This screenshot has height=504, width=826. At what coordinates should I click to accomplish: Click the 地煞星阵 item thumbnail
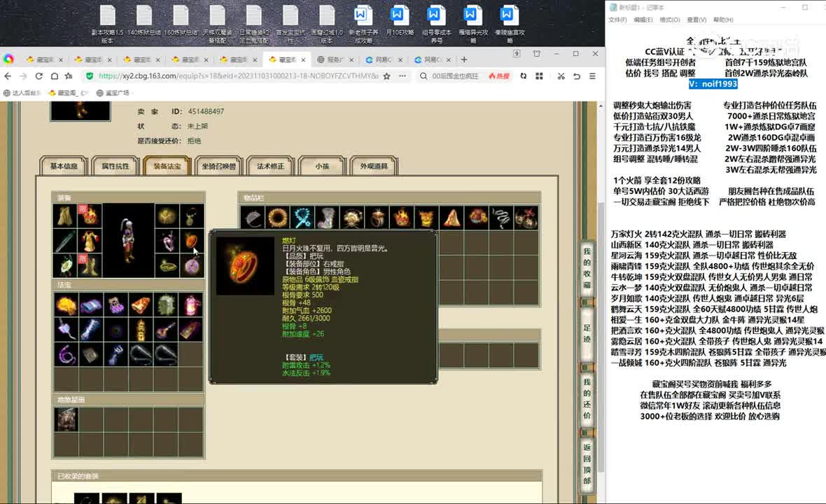66,420
